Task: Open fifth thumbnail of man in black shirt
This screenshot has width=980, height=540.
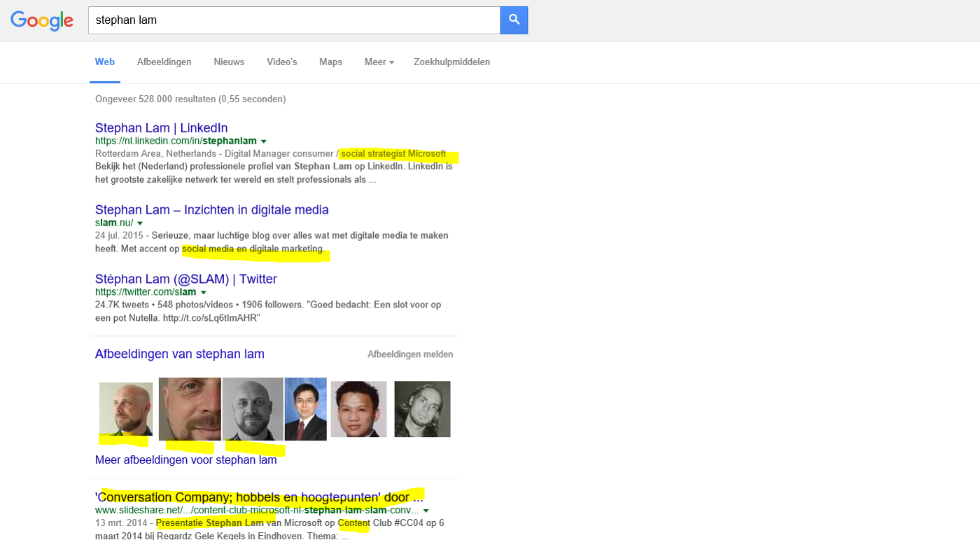Action: tap(359, 409)
